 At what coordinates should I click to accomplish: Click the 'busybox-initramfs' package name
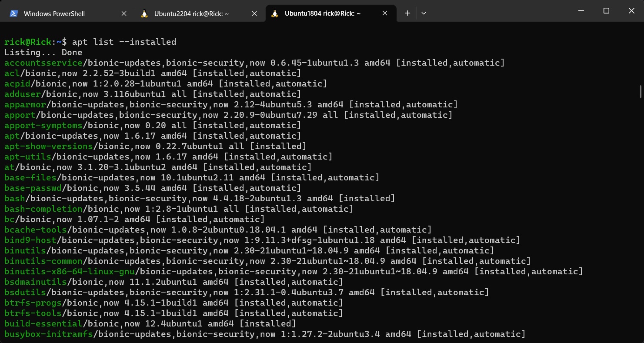[x=49, y=334]
